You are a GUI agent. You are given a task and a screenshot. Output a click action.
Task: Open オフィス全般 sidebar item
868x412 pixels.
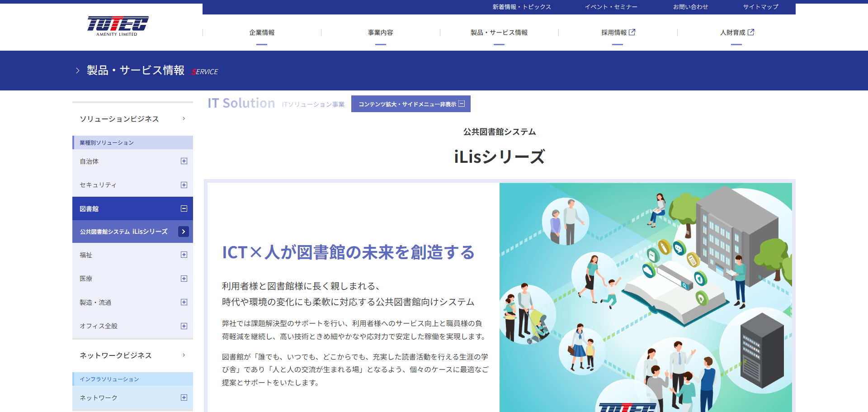pyautogui.click(x=99, y=326)
